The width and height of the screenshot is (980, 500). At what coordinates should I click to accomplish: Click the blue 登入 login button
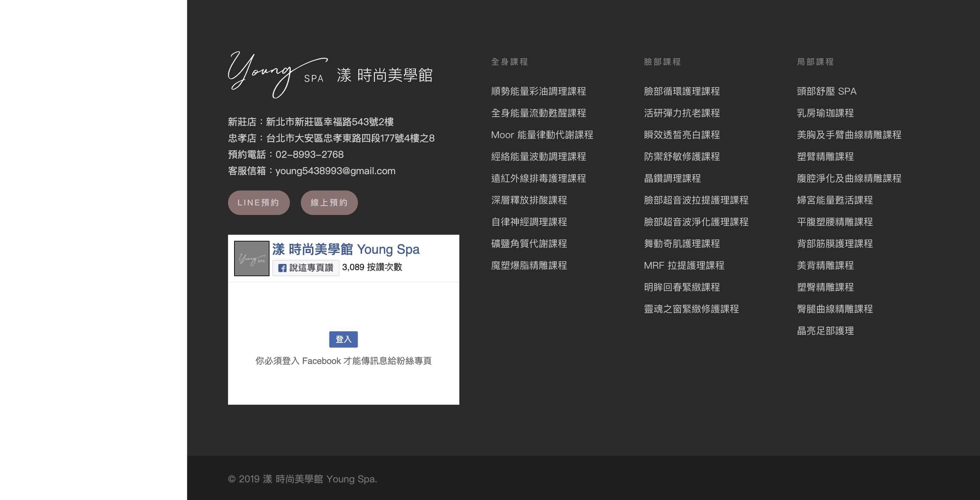click(343, 339)
